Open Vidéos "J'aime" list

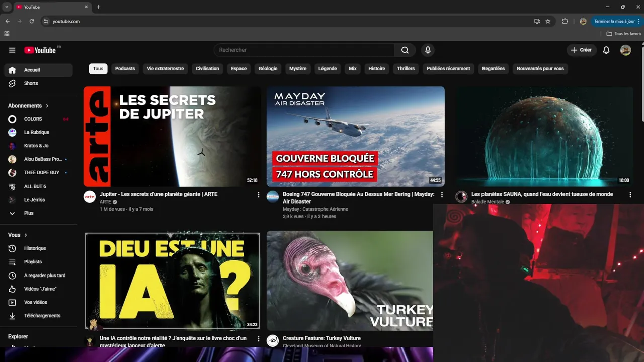click(38, 289)
